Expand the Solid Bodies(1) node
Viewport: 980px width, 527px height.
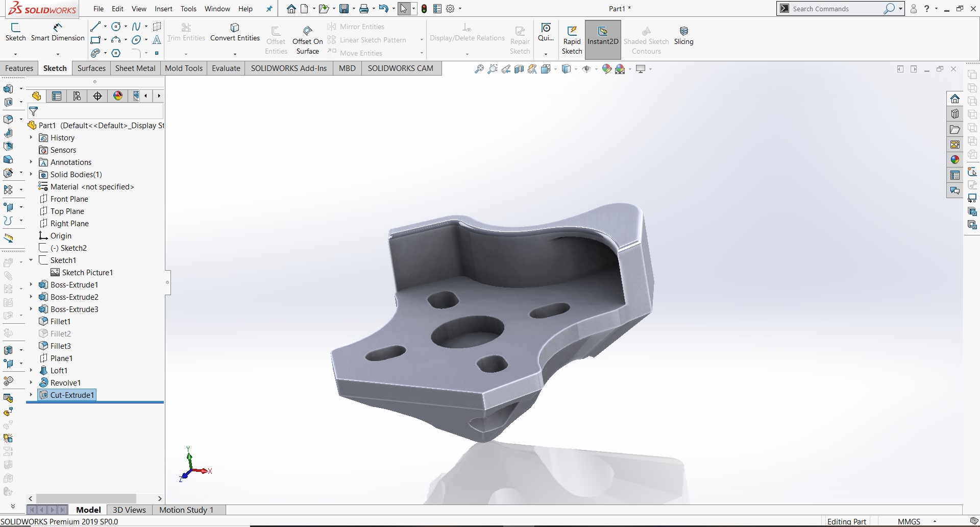[31, 175]
